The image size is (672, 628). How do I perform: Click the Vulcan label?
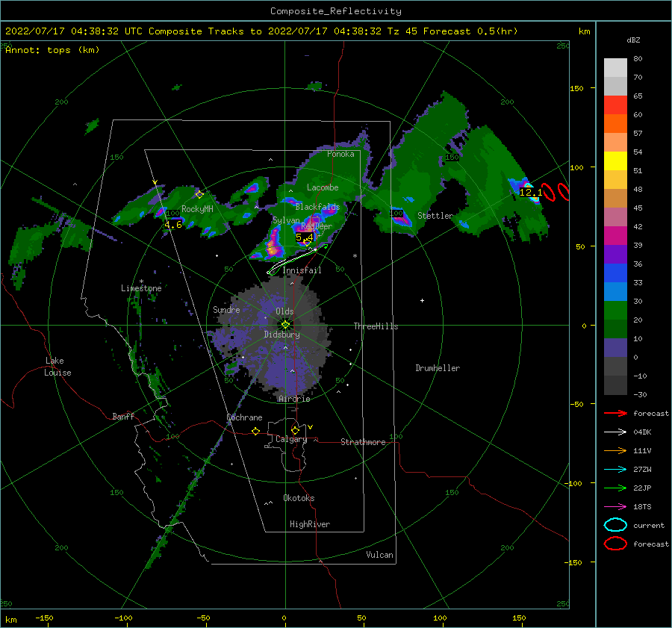point(379,555)
